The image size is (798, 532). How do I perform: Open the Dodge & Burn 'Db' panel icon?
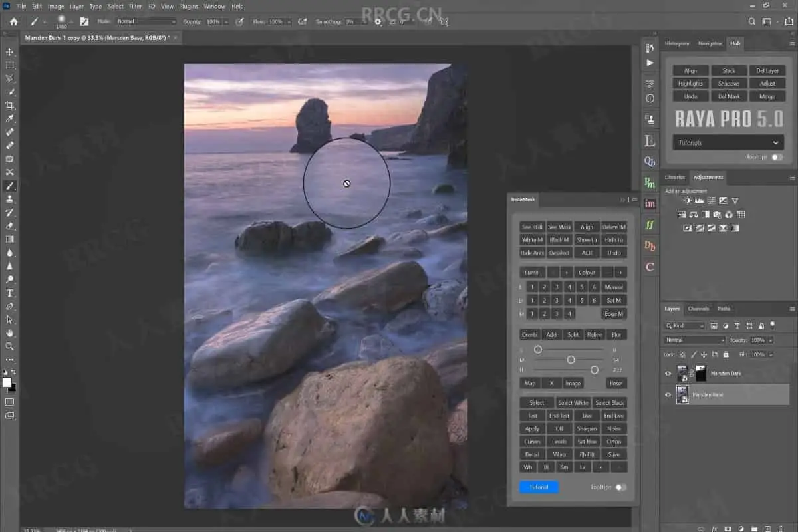650,246
